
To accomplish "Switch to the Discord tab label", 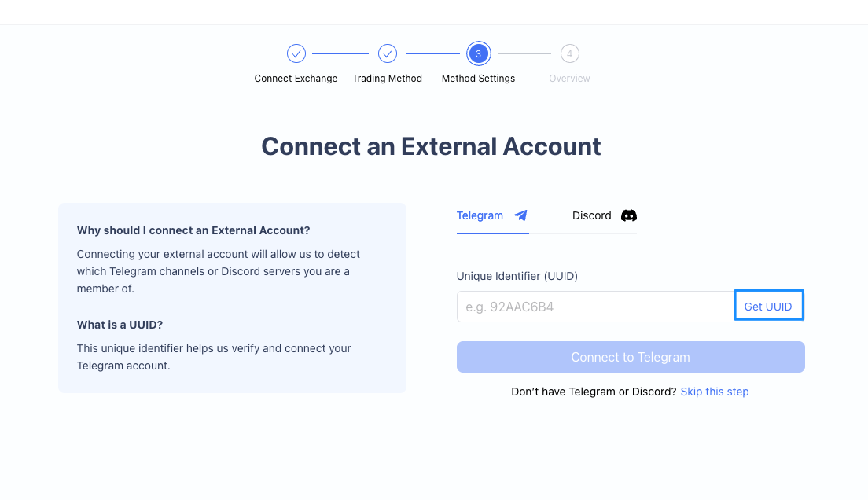I will coord(591,215).
